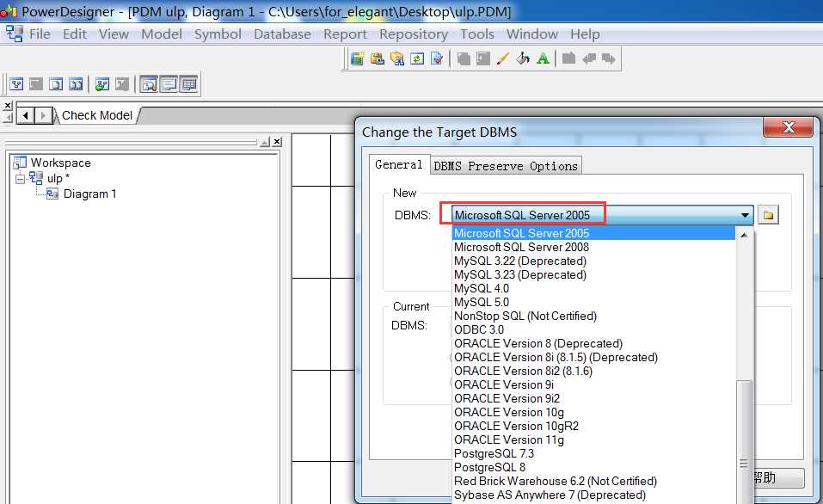Select the orange line style pencil icon

coord(502,58)
